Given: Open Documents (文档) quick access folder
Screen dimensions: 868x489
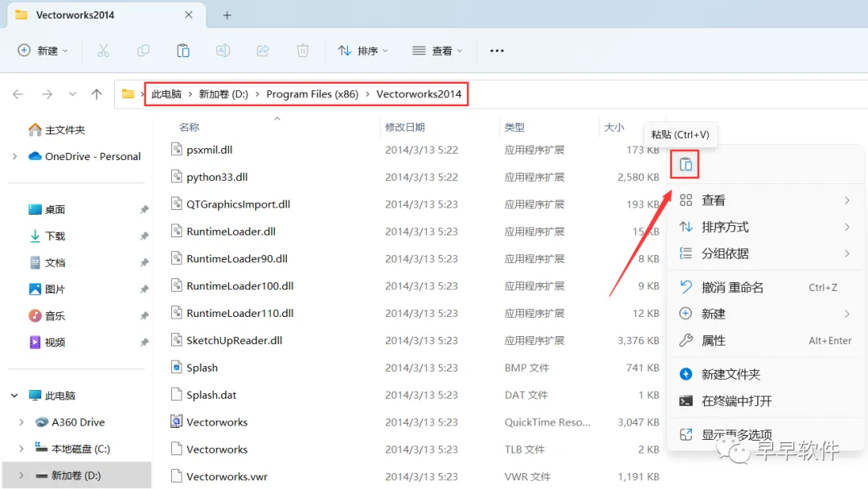Looking at the screenshot, I should click(x=47, y=262).
